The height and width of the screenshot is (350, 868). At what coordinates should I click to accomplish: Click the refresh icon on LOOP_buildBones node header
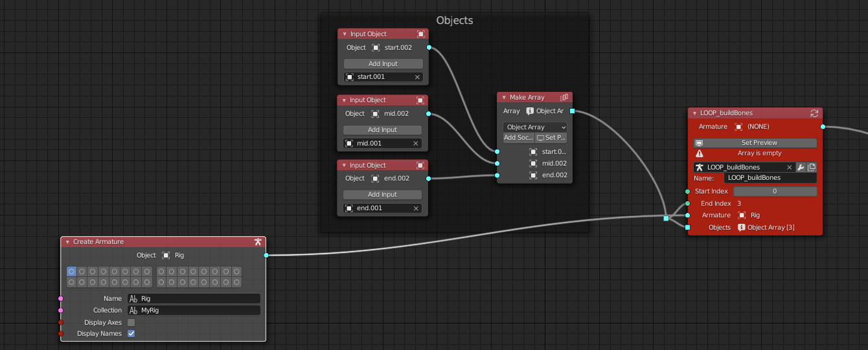[x=814, y=113]
